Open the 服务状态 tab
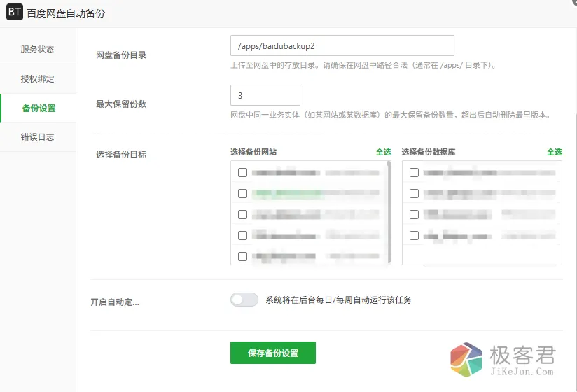The height and width of the screenshot is (392, 577). [38, 49]
